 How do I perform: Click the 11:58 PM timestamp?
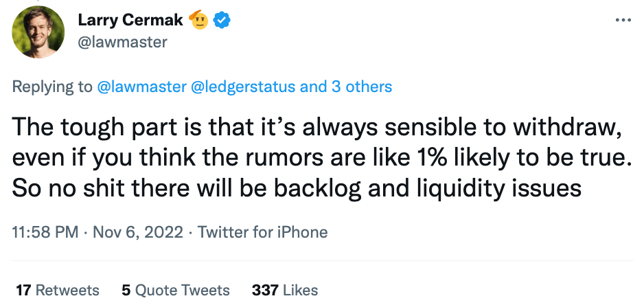tap(45, 232)
